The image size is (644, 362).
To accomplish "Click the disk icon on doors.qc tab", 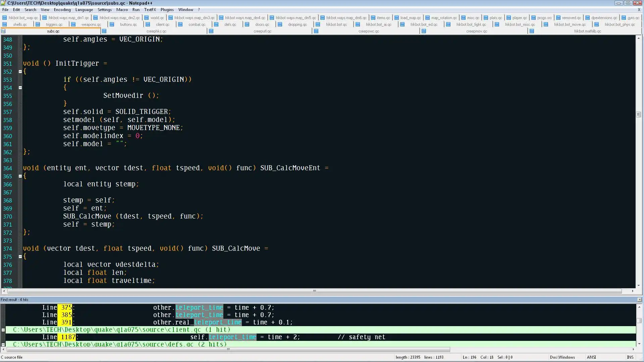I will (x=247, y=24).
